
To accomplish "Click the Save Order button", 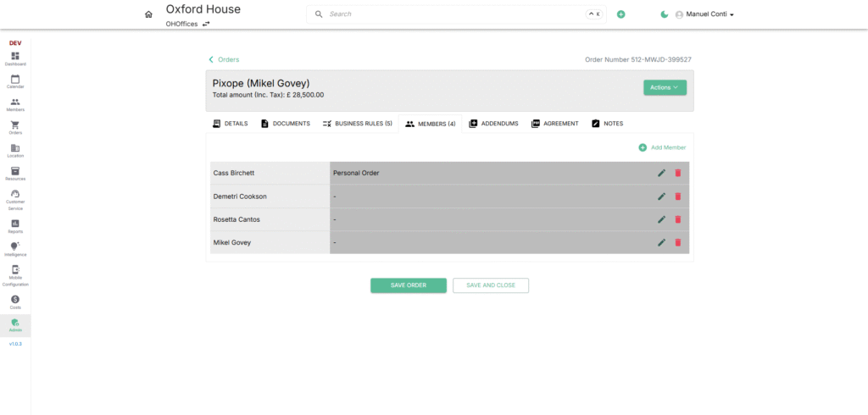I will [408, 285].
